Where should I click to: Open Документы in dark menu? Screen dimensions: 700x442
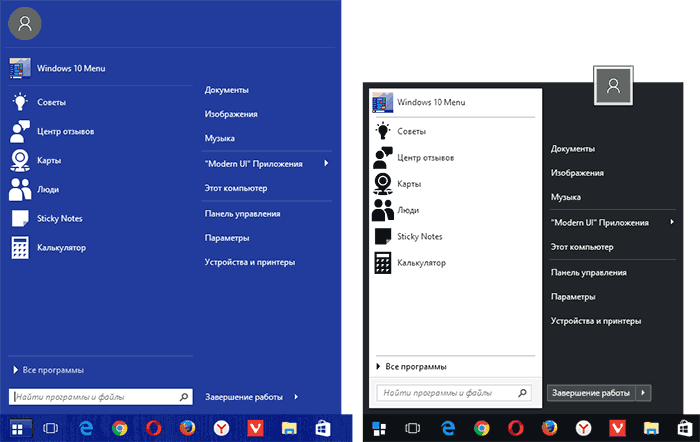click(x=572, y=149)
